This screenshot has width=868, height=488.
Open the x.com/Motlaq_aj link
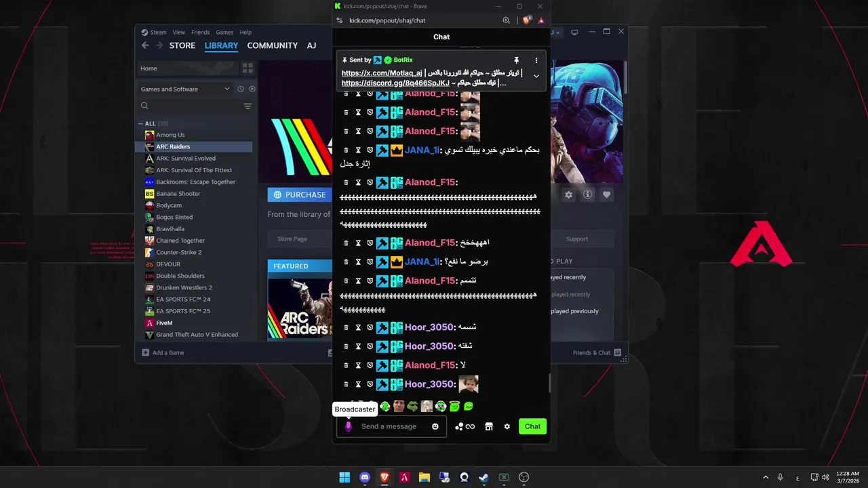pos(382,73)
